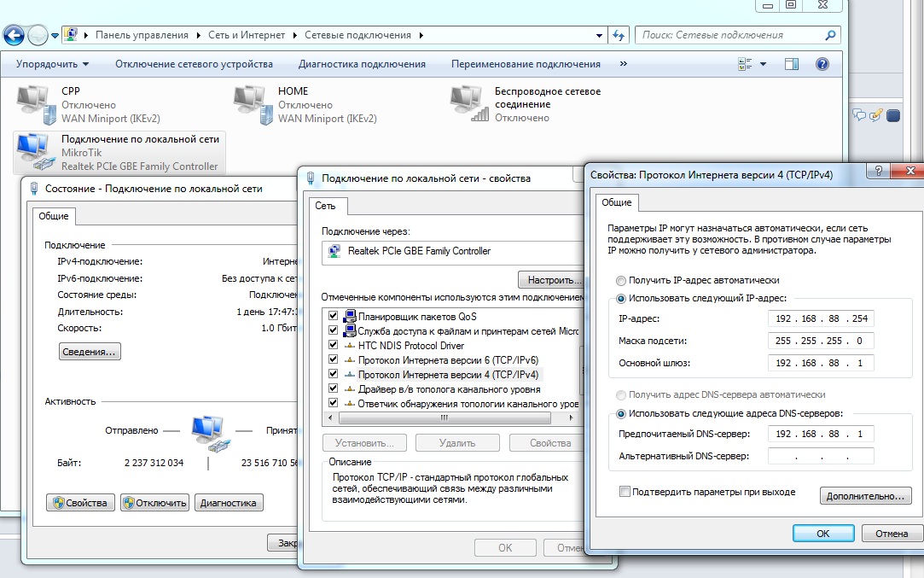Select the CPP connection icon
924x578 pixels.
(x=35, y=104)
